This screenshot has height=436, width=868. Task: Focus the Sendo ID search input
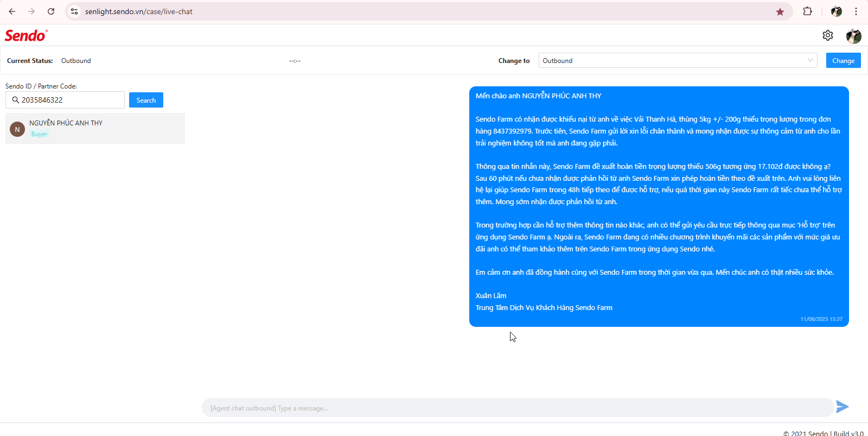pos(65,100)
